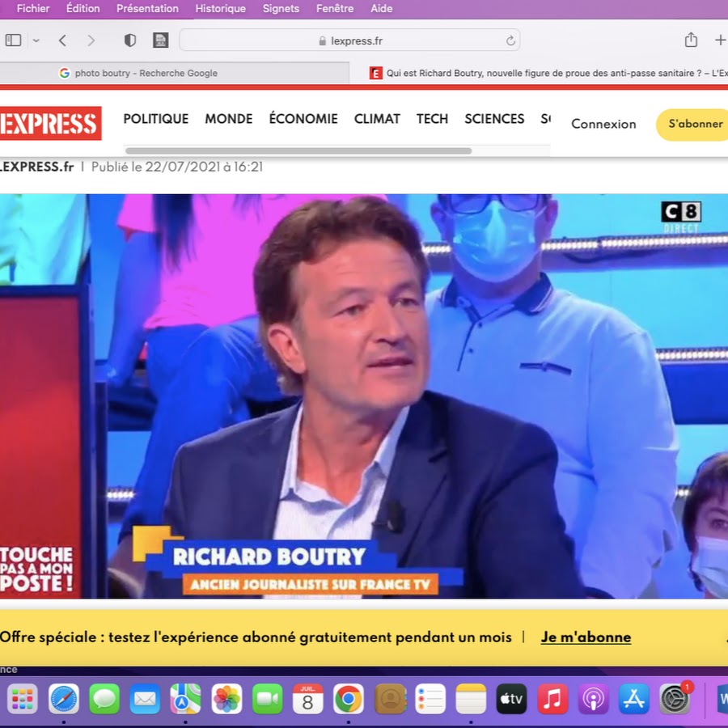The height and width of the screenshot is (728, 728).
Task: Go to the CLIMAT section
Action: coord(377,119)
